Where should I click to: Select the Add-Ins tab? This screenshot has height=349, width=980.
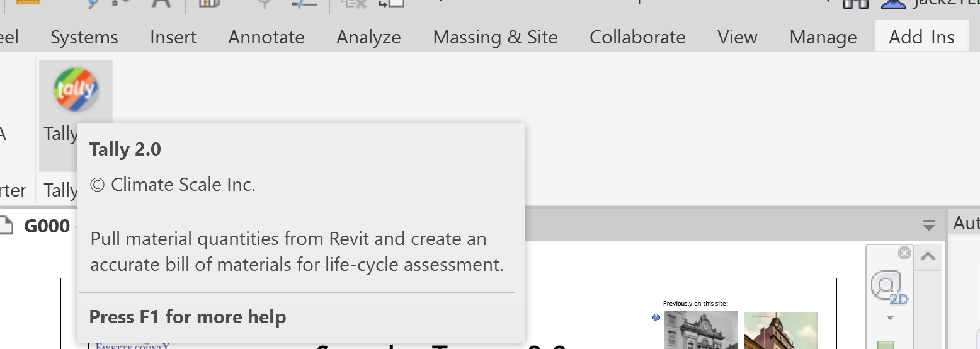921,37
